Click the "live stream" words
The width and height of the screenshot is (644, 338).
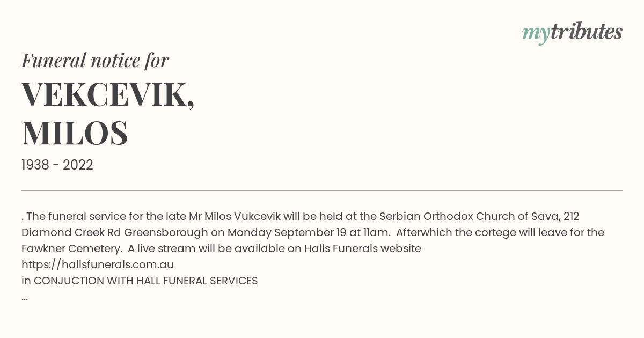coord(163,248)
